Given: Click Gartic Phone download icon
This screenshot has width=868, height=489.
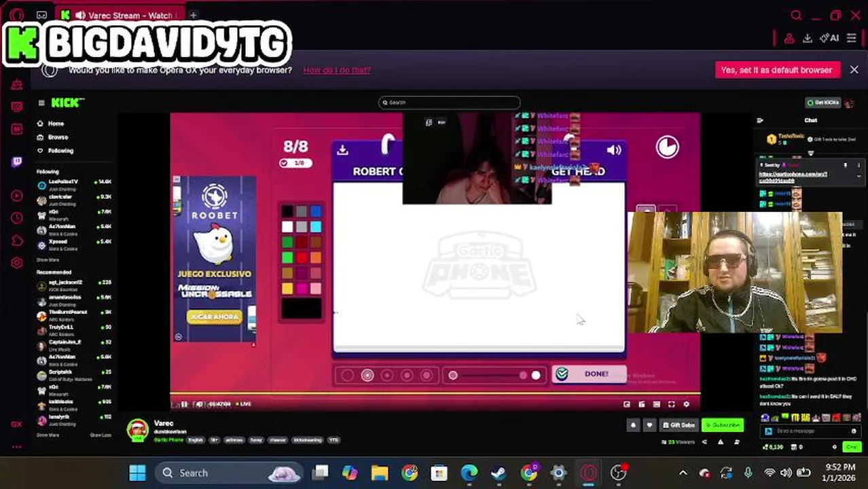Looking at the screenshot, I should pos(342,151).
